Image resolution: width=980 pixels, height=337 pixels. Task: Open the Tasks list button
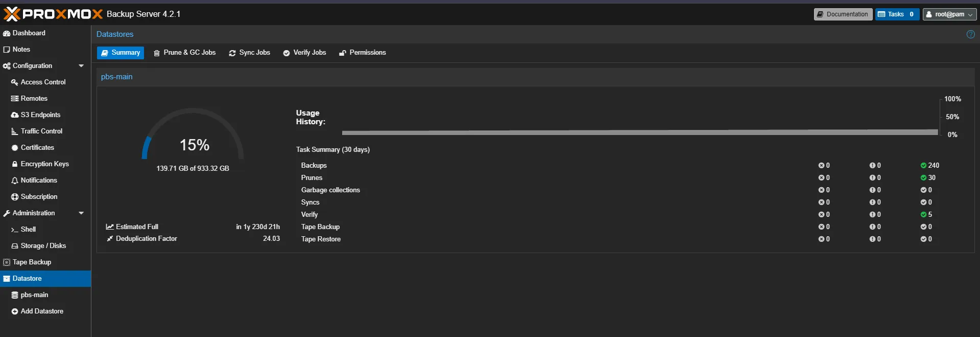click(897, 14)
